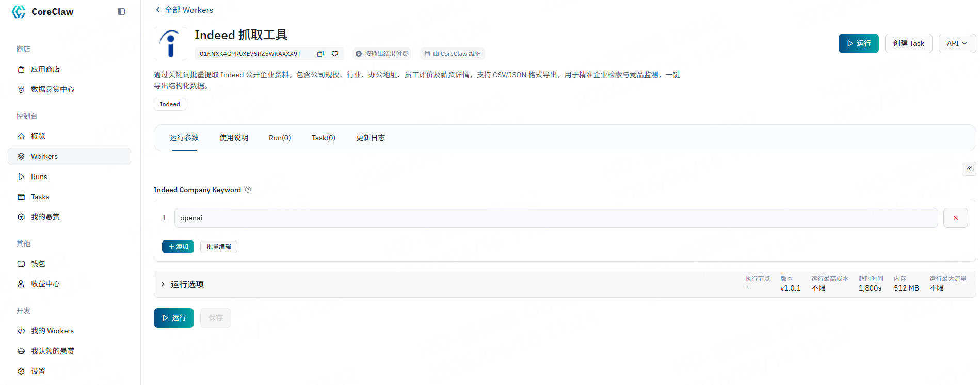Favorite this worker with the heart icon
Viewport: 980px width, 385px height.
point(335,54)
